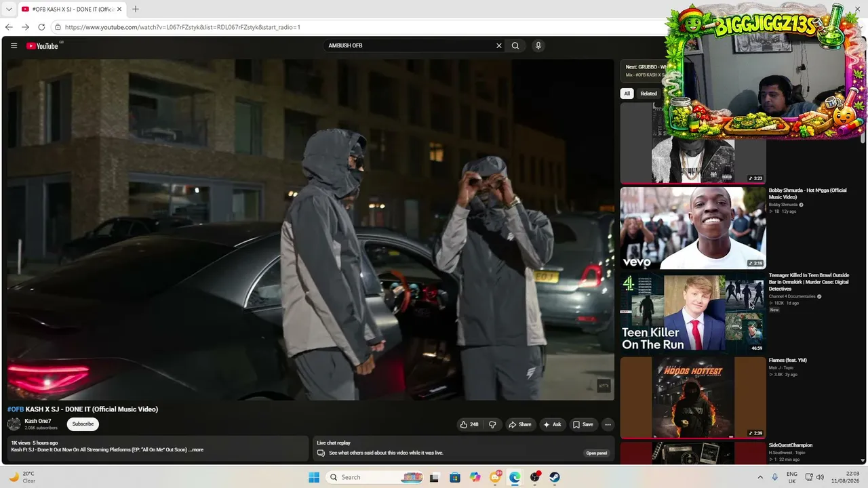868x488 pixels.
Task: Open Steam from the taskbar
Action: (x=555, y=477)
